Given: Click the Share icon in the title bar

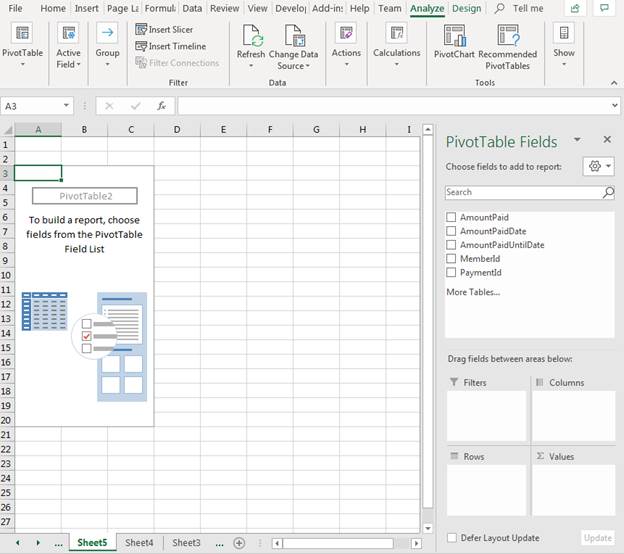Looking at the screenshot, I should point(575,8).
